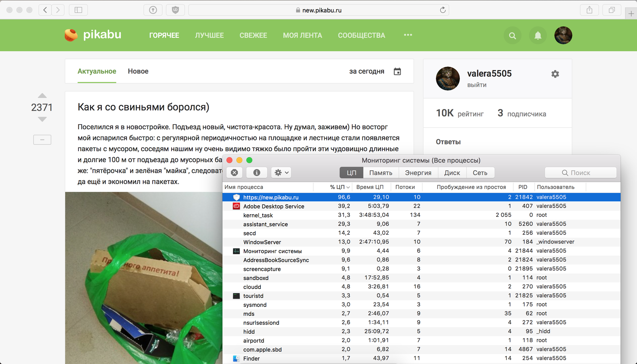Open user avatar in pikabu header

[563, 35]
